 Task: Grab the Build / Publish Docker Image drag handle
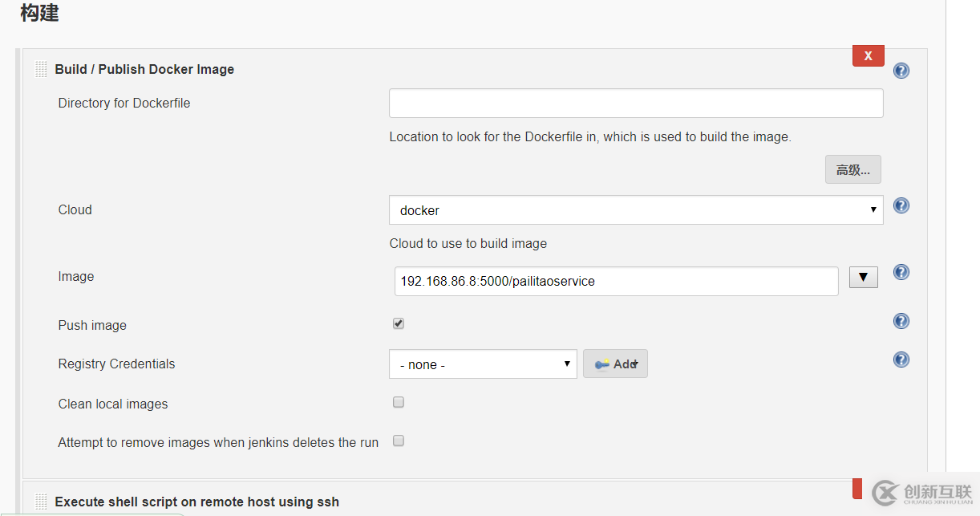coord(41,69)
